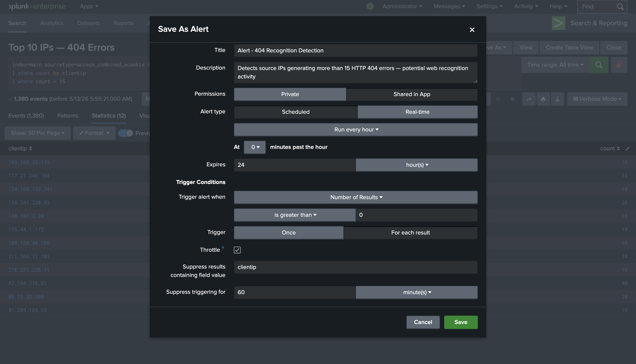Open the minutes past the hour dropdown
Viewport: 636px width, 364px height.
pos(254,147)
